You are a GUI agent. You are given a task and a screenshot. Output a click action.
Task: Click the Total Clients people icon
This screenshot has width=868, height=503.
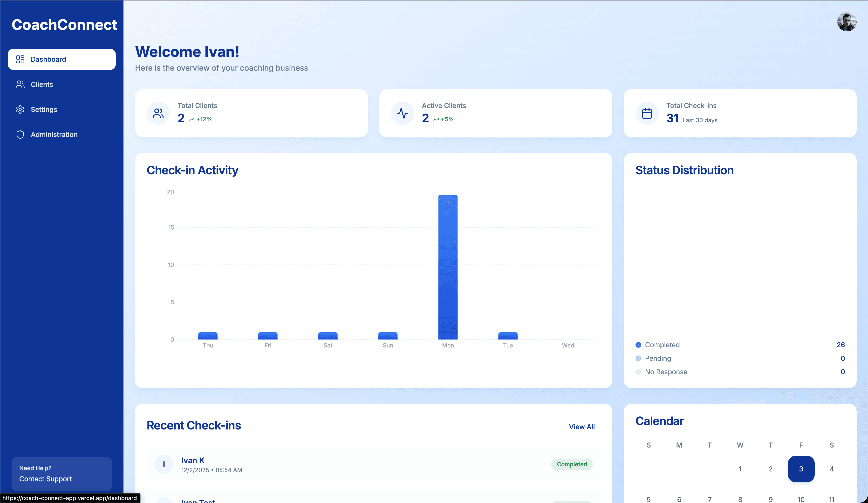pyautogui.click(x=158, y=113)
